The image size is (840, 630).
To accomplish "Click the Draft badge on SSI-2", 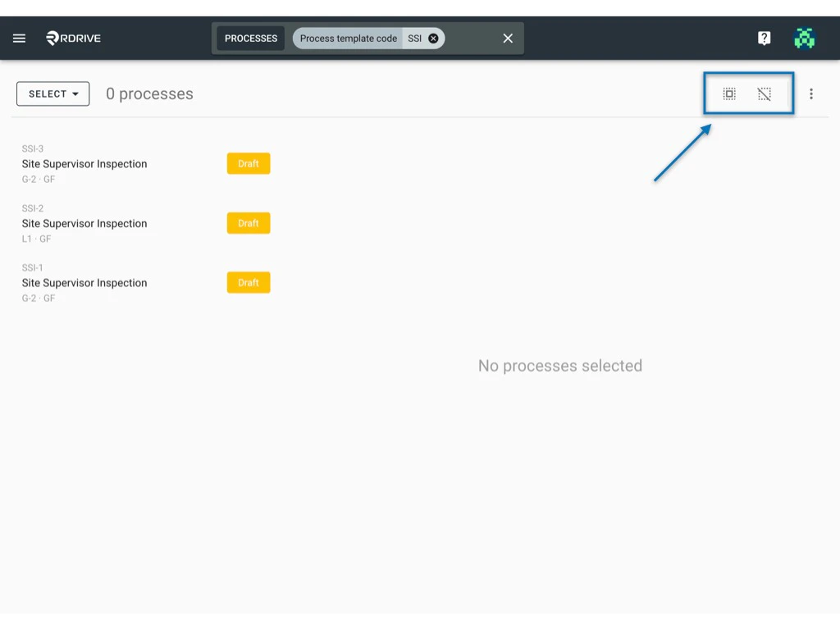I will point(248,222).
